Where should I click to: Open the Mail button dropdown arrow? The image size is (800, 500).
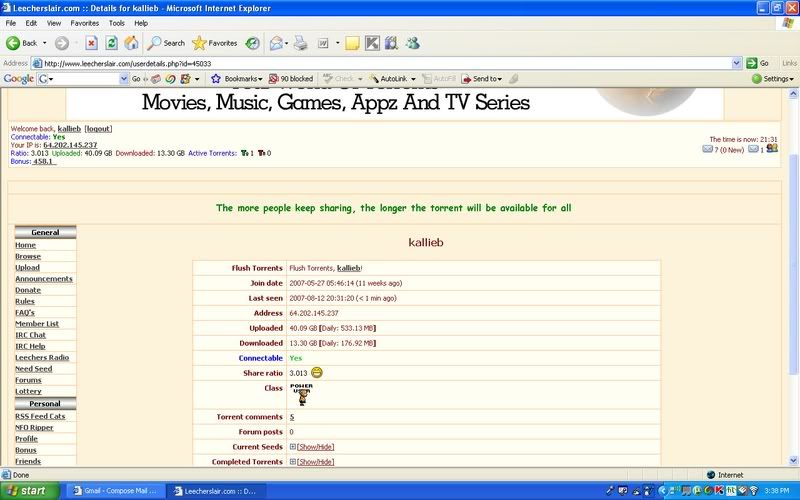pos(286,43)
